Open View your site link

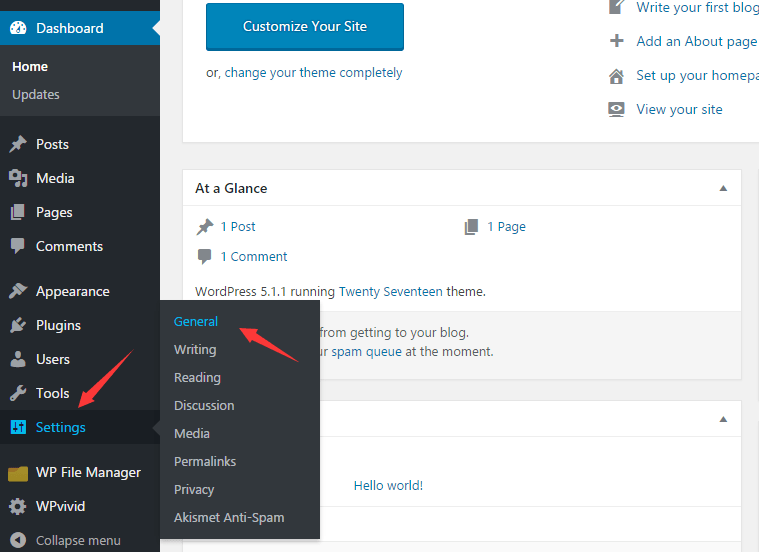pyautogui.click(x=679, y=109)
